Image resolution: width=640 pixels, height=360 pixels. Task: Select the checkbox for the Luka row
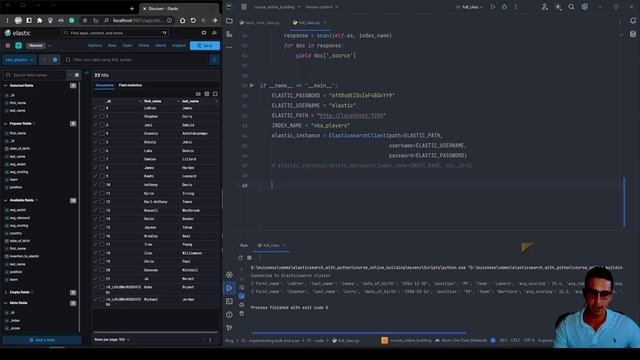[x=102, y=151]
